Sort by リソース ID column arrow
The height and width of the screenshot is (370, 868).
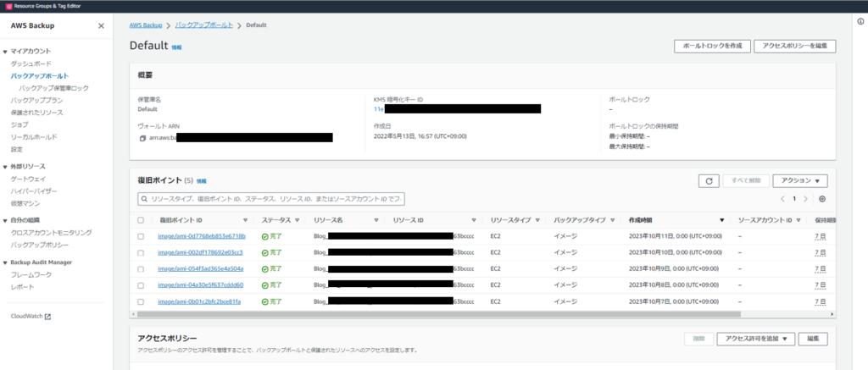(474, 220)
